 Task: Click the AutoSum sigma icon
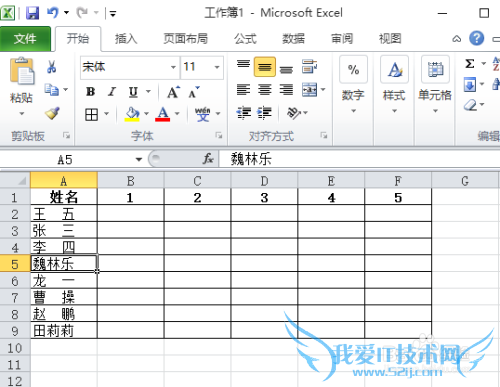point(470,63)
